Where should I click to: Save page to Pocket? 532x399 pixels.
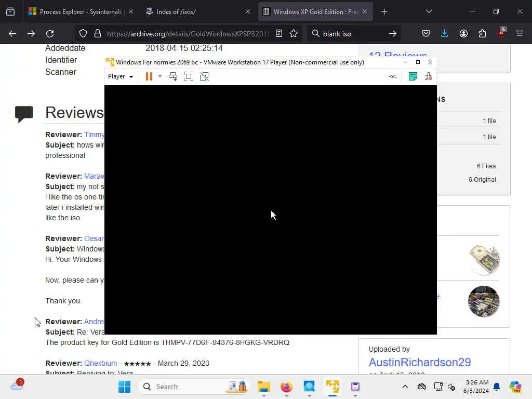coord(426,34)
